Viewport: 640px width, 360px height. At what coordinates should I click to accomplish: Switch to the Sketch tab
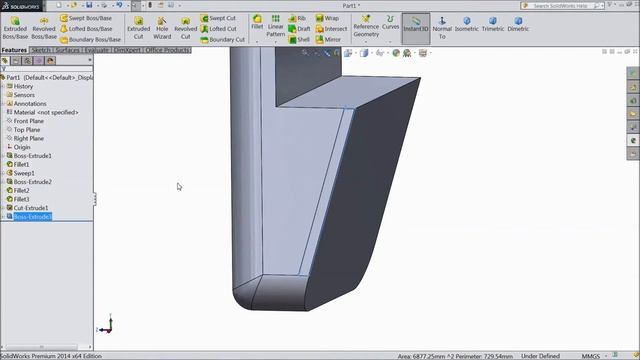(41, 50)
